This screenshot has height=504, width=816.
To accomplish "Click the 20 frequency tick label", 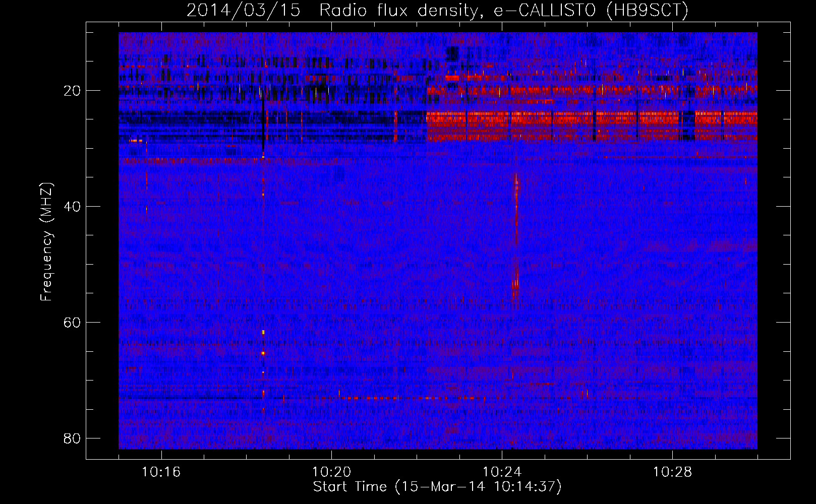I will point(72,91).
